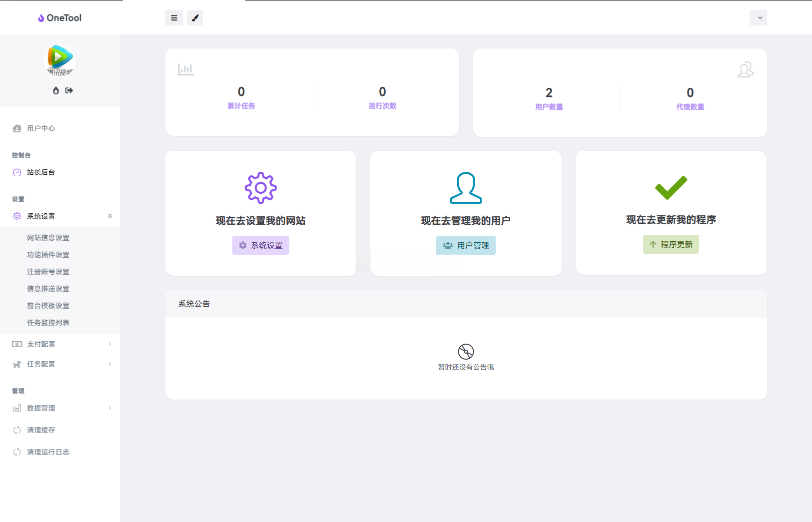Select the water drop icon under the avatar
Viewport: 812px width, 522px height.
tap(55, 90)
